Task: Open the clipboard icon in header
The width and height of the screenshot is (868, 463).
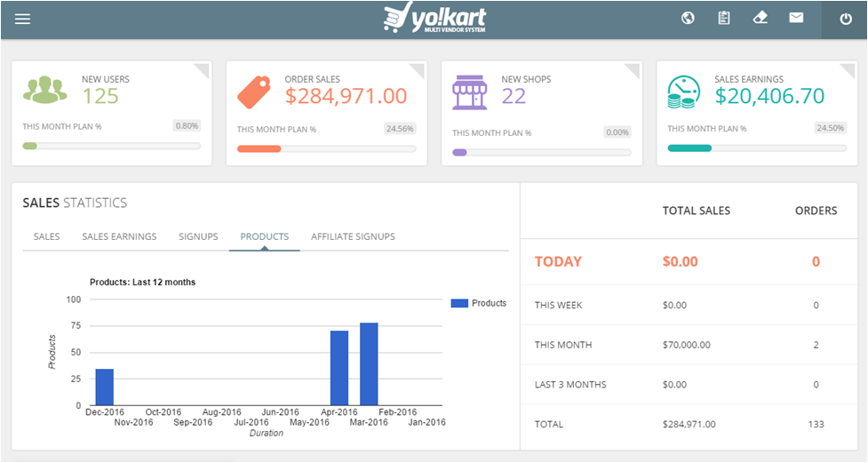Action: pos(724,19)
